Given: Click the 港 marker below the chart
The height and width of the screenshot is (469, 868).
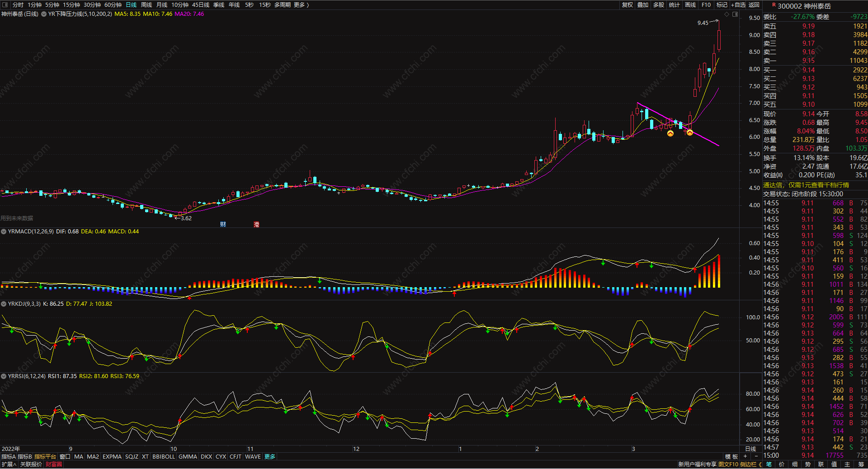Looking at the screenshot, I should 256,224.
